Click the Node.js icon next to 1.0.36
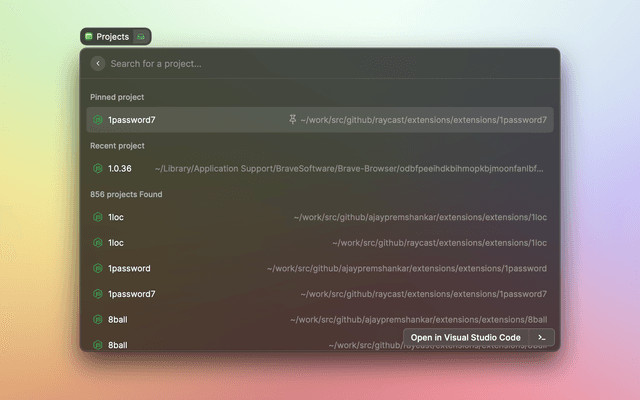 coord(98,169)
